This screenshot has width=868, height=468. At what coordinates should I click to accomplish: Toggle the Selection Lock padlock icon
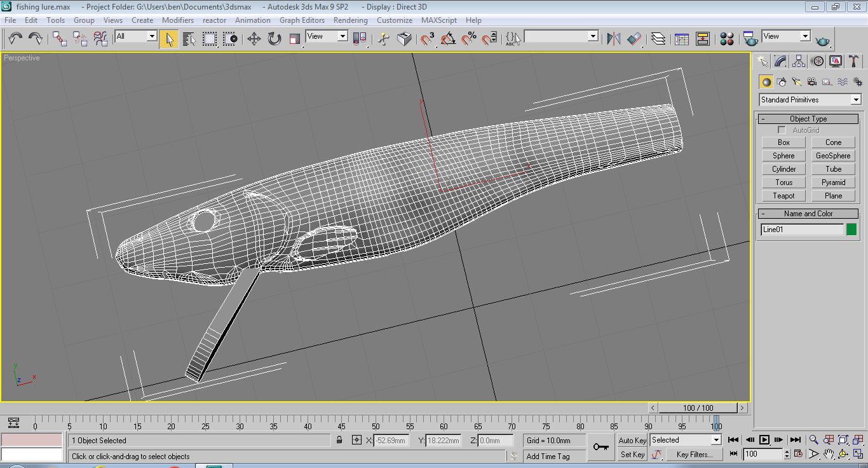(340, 440)
